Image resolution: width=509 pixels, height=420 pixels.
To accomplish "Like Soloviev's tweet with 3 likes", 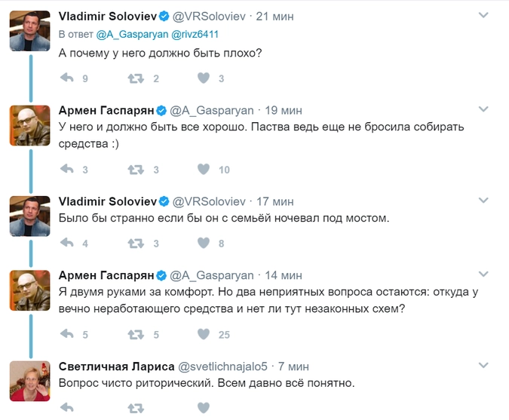I will (x=203, y=78).
